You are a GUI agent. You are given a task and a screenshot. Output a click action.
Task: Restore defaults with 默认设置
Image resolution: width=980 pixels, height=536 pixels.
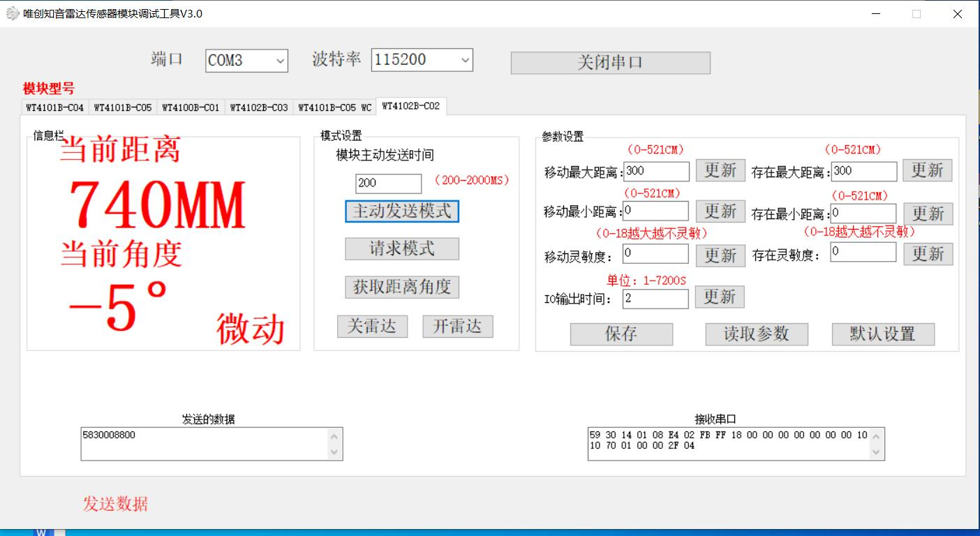coord(882,334)
